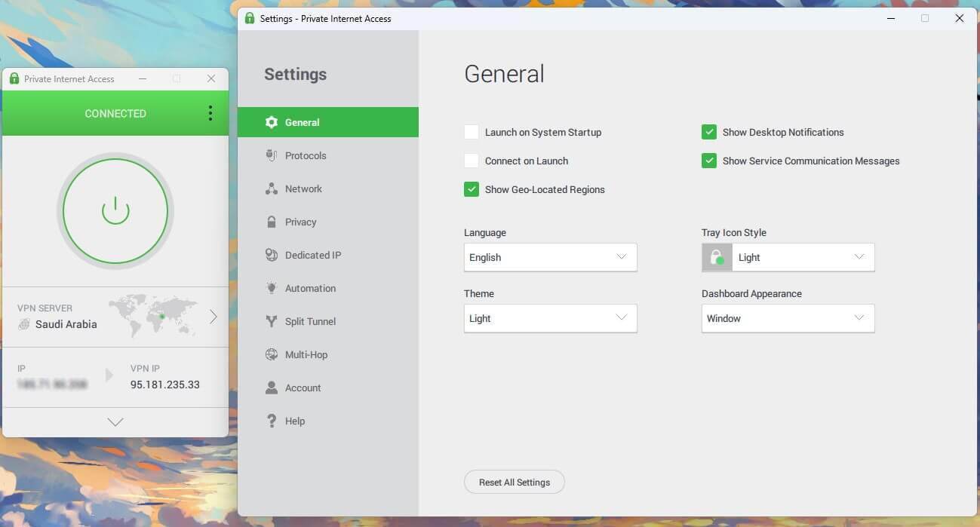Click the Saudi Arabia server flag icon

24,324
